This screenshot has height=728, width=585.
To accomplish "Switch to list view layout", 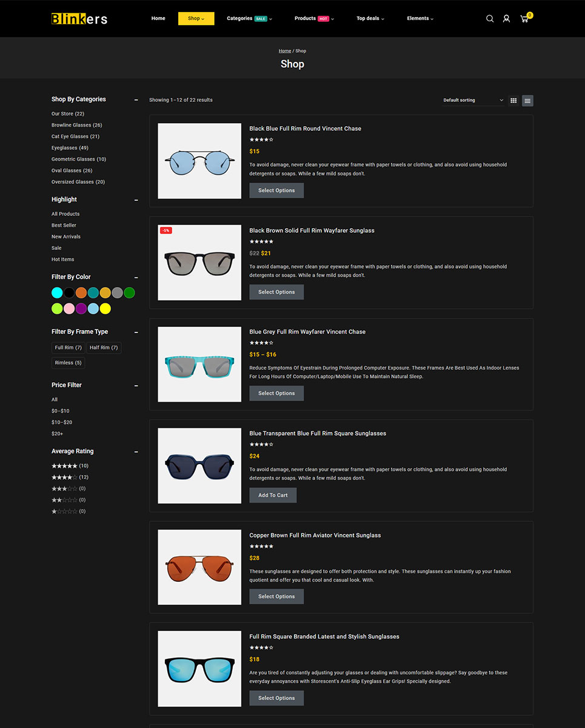I will (x=527, y=101).
